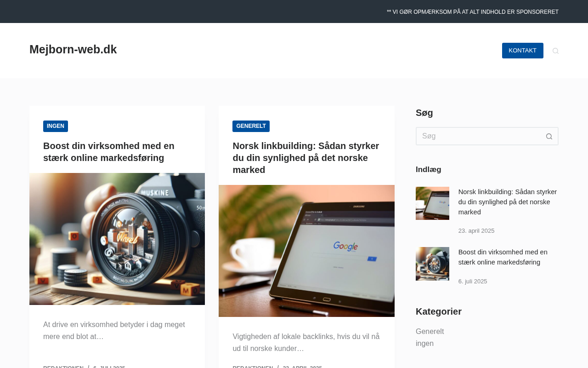Click the GENERELT category badge
This screenshot has height=368, width=588.
[251, 126]
